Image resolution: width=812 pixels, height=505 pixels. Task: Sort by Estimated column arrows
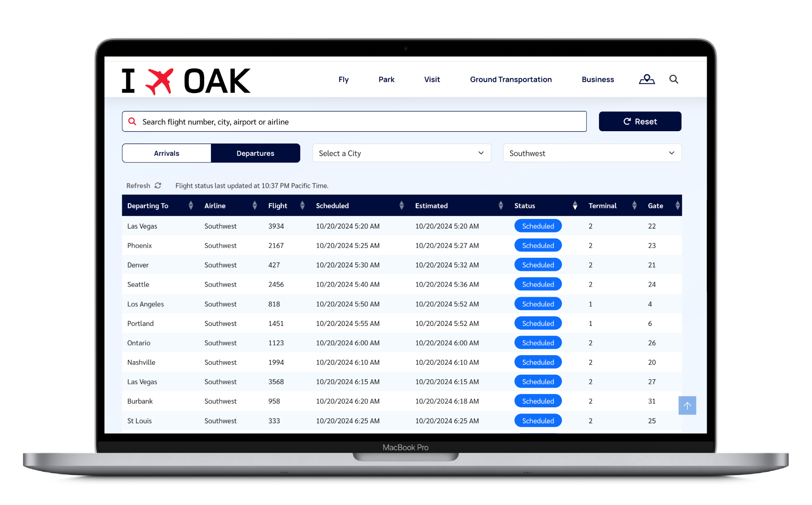pos(501,205)
